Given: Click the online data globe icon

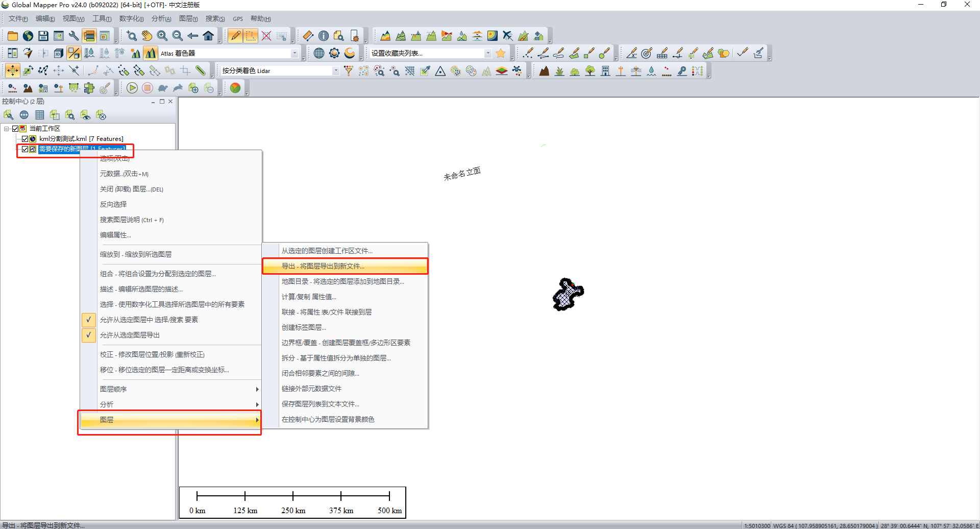Looking at the screenshot, I should pos(28,36).
